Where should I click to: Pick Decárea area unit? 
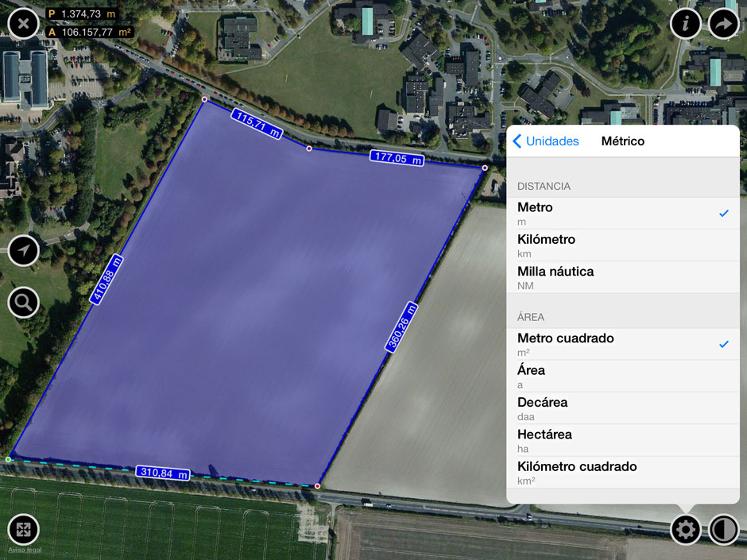(x=622, y=408)
